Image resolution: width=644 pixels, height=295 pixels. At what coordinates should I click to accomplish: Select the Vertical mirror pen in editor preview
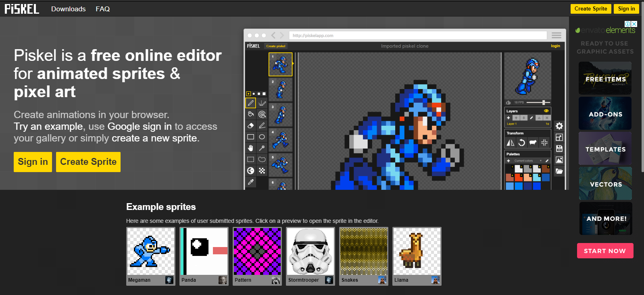[x=262, y=103]
